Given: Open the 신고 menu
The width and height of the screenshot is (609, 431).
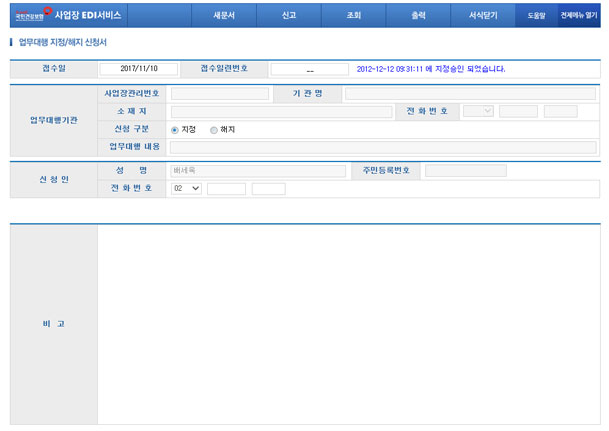Looking at the screenshot, I should [x=289, y=16].
